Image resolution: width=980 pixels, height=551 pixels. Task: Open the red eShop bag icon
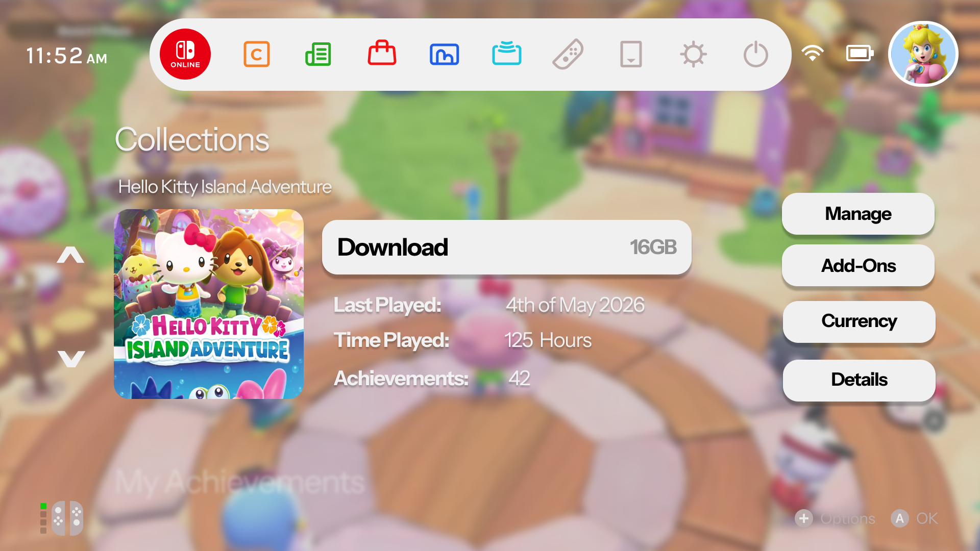(x=382, y=53)
